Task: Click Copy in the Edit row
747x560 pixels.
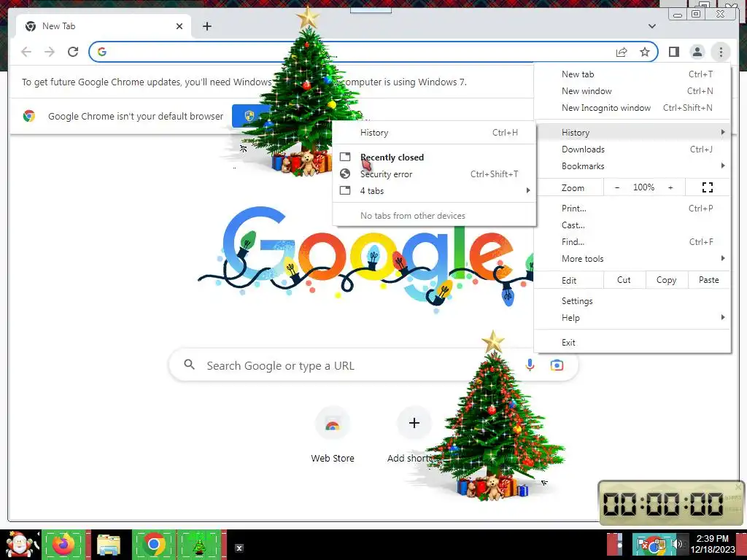Action: (667, 280)
